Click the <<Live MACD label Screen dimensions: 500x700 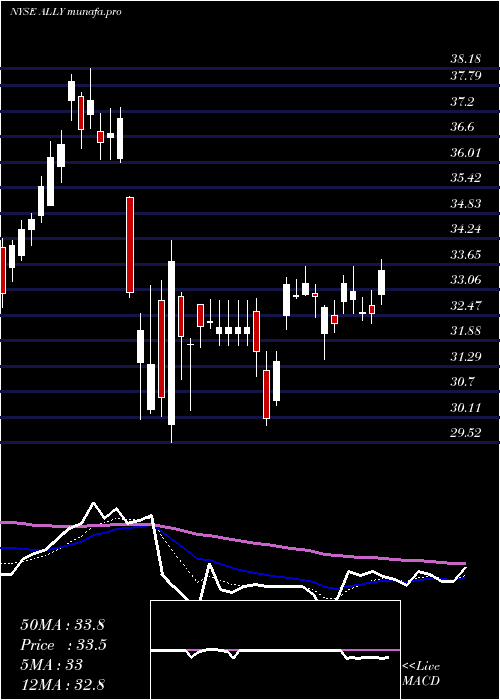click(x=421, y=674)
